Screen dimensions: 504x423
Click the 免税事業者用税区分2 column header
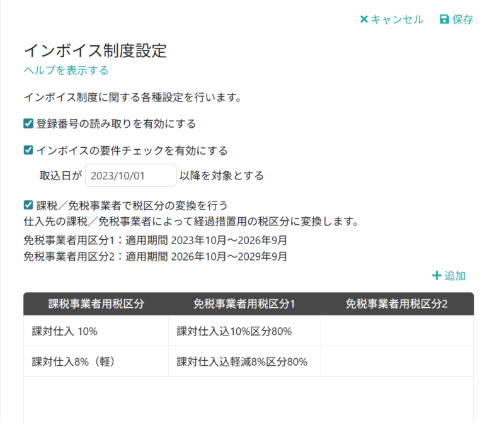point(397,304)
